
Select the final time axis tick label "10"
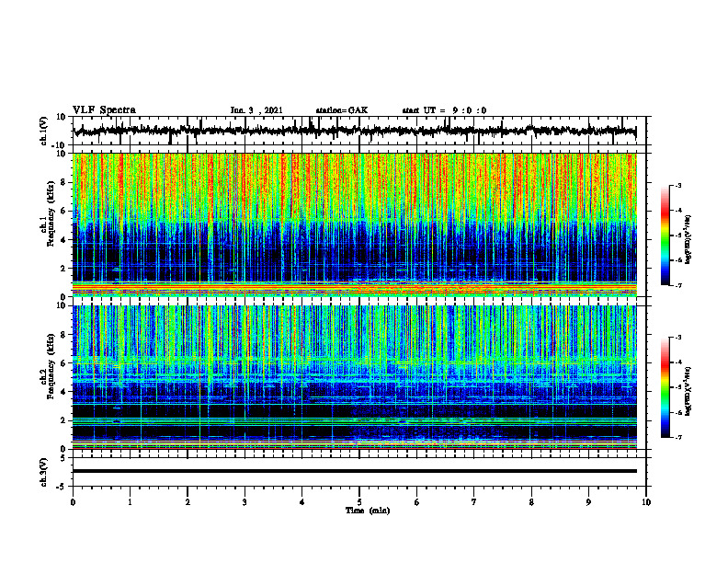coord(646,502)
